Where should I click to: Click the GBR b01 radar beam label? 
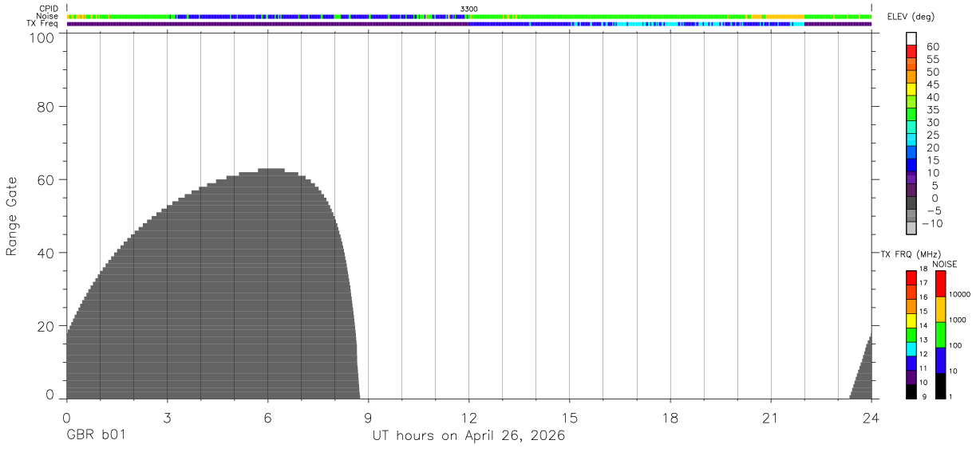point(96,436)
